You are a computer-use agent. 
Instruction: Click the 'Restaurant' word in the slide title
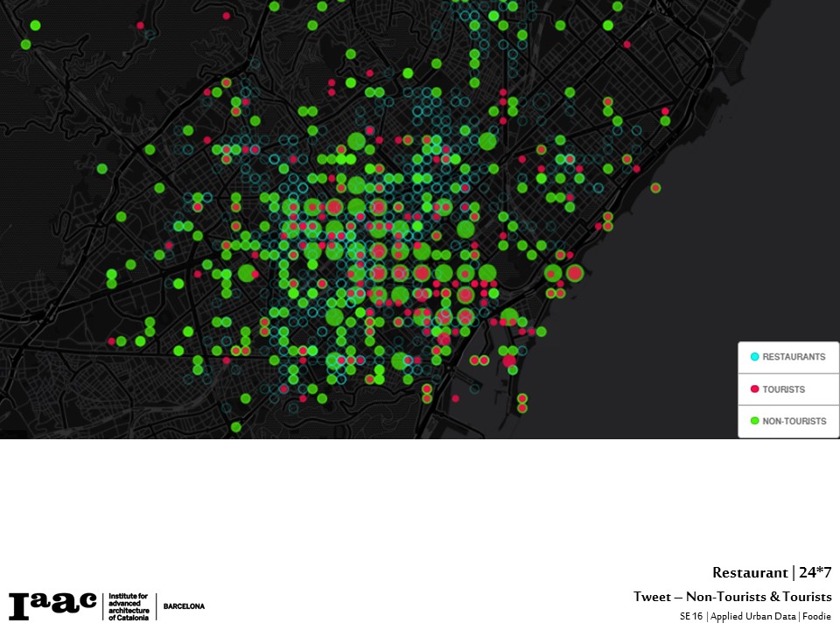pyautogui.click(x=750, y=573)
